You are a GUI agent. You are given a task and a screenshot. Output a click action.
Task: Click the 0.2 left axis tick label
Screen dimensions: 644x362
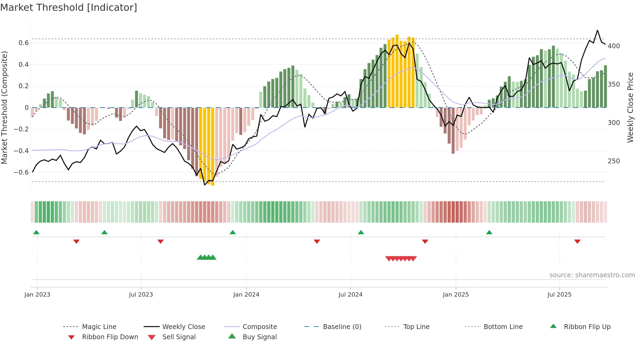pos(24,86)
